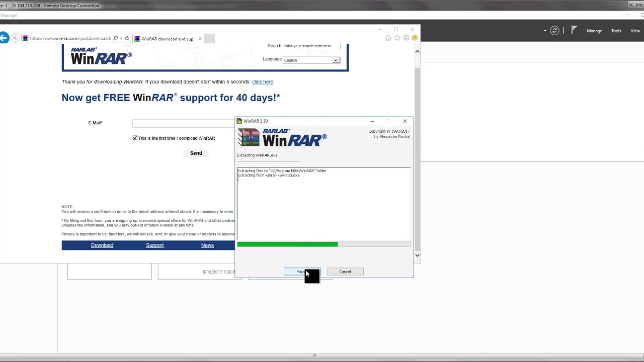Click the search magnifier in the address bar
Image resolution: width=644 pixels, height=362 pixels.
tap(115, 38)
